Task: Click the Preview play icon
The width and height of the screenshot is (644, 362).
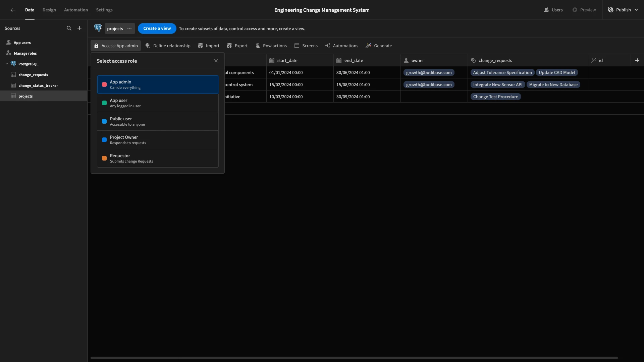Action: pyautogui.click(x=575, y=10)
